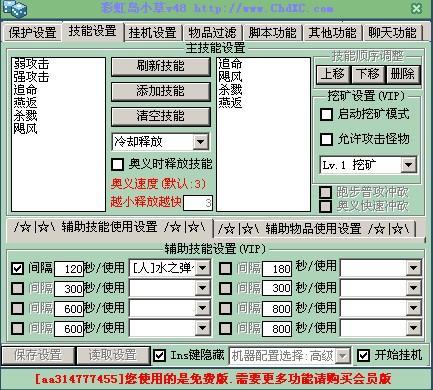Toggle the Ins键隐藏 checkbox
Image resolution: width=433 pixels, height=390 pixels.
(159, 356)
